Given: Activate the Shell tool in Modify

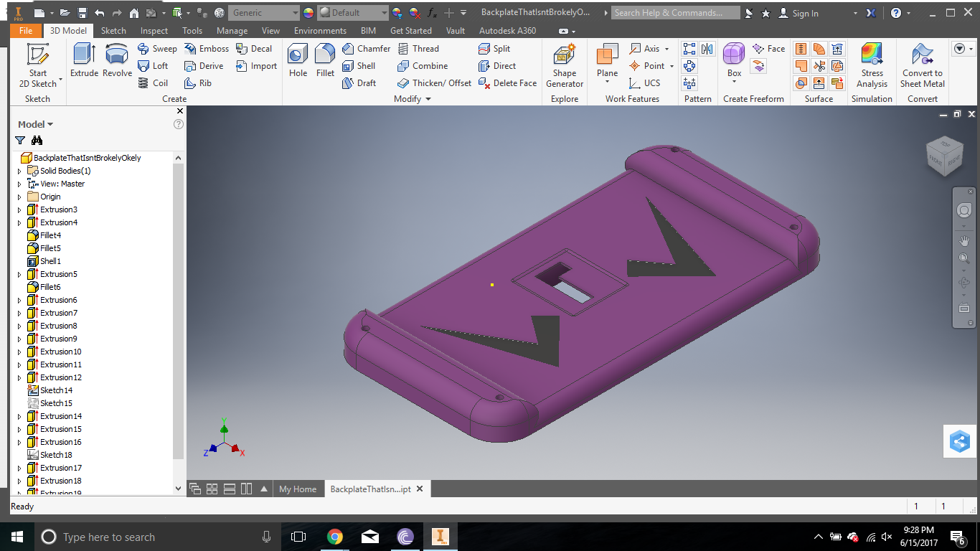Looking at the screenshot, I should point(359,66).
